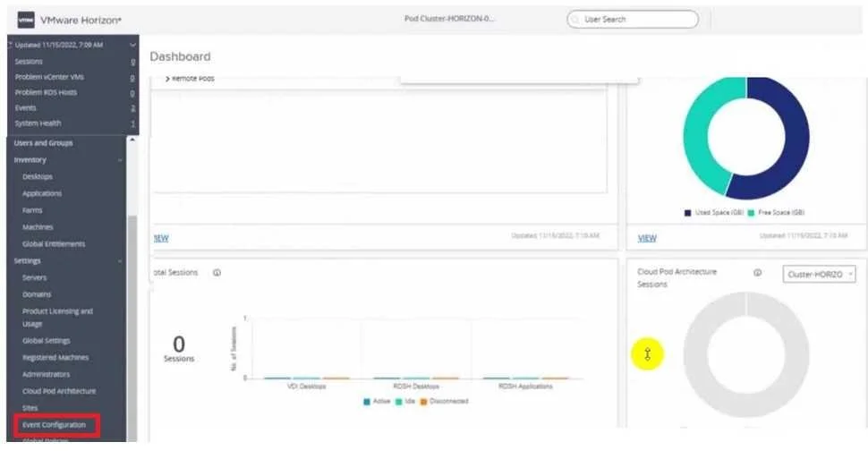
Task: Click the info icon beside Total Sessions
Action: pos(217,272)
